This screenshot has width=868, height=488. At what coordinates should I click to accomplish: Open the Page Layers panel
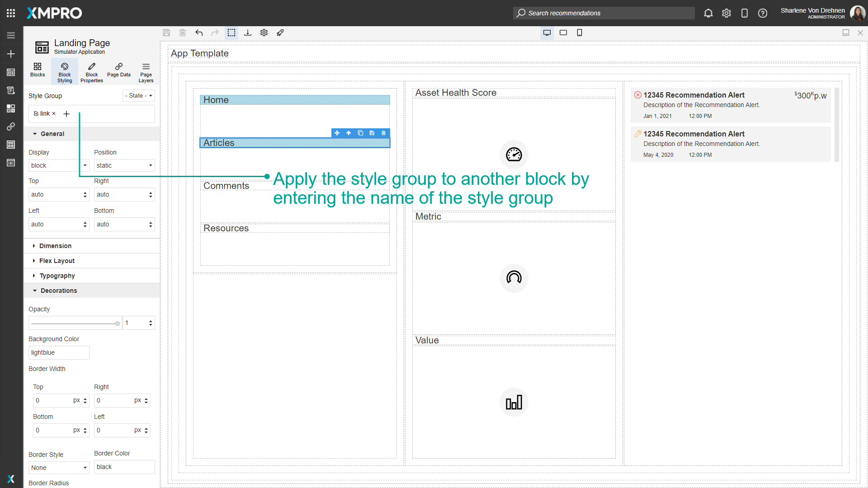tap(146, 71)
